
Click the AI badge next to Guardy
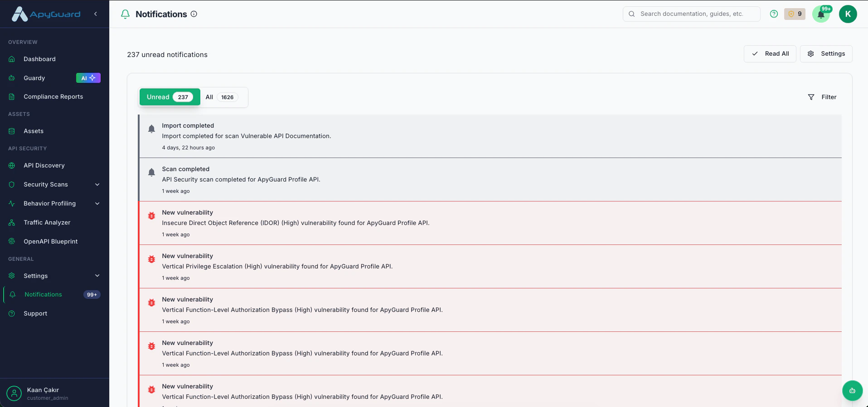point(88,78)
